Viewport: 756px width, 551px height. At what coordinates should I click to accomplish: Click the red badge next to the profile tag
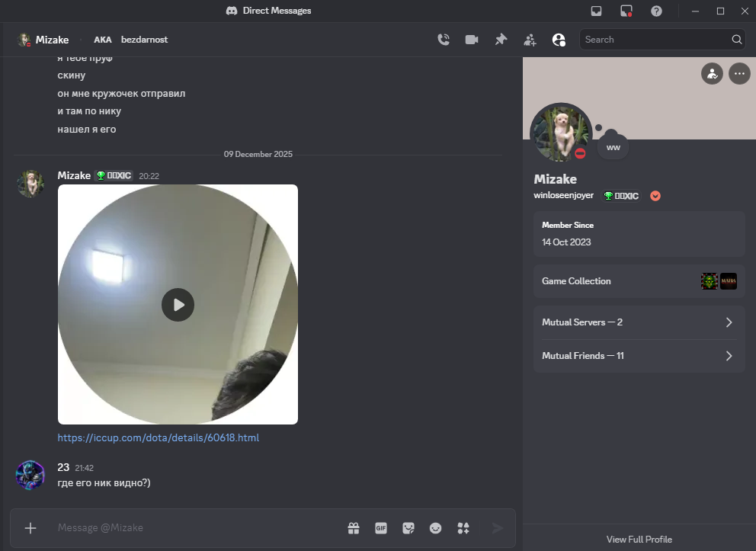coord(655,196)
